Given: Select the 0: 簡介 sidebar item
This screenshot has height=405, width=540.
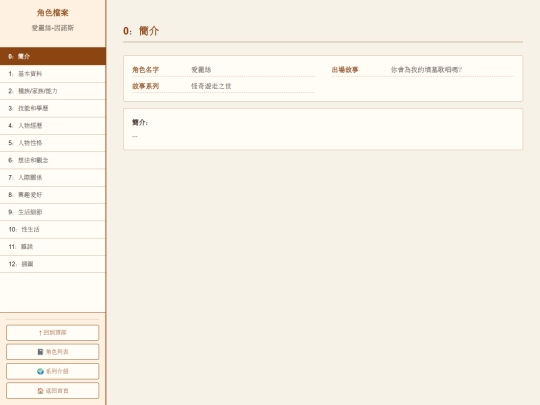Looking at the screenshot, I should [x=53, y=56].
